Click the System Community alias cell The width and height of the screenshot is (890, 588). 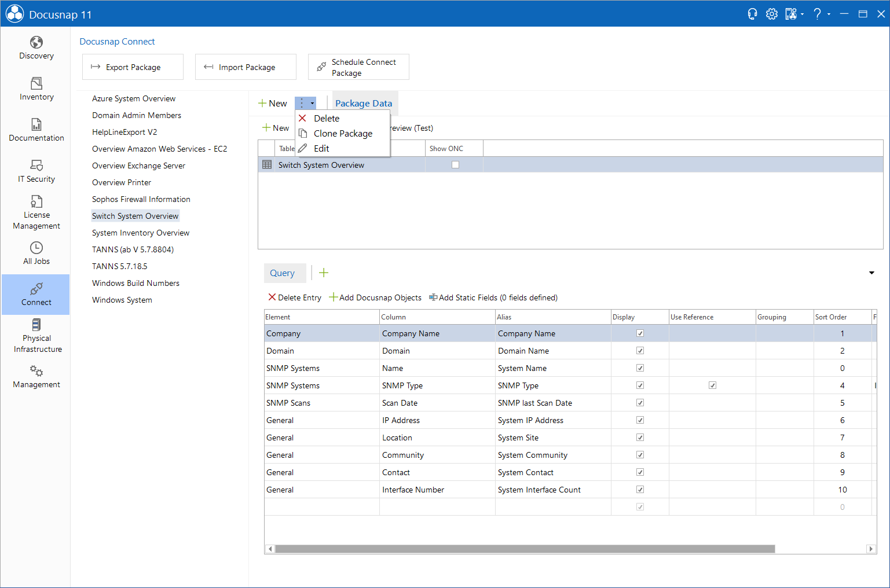pos(553,455)
